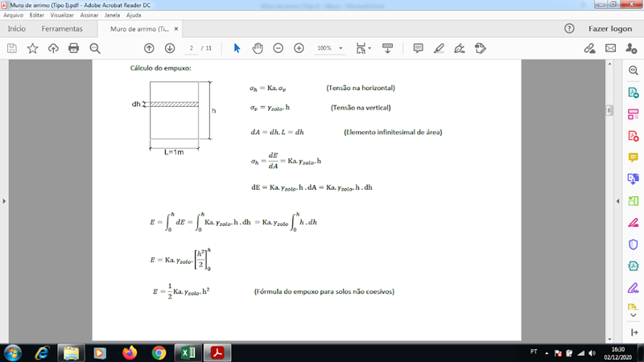Switch to the Ferramentas tab
Screen dimensions: 644x362
tap(62, 29)
